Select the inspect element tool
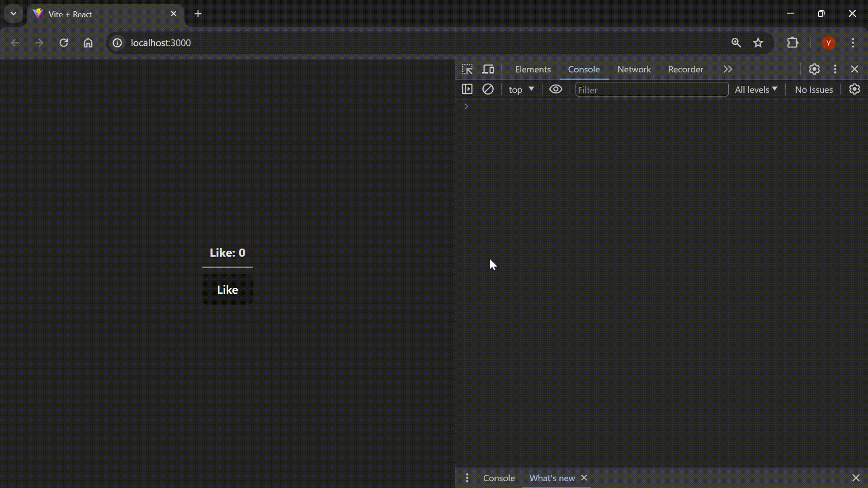This screenshot has width=868, height=488. (x=468, y=69)
